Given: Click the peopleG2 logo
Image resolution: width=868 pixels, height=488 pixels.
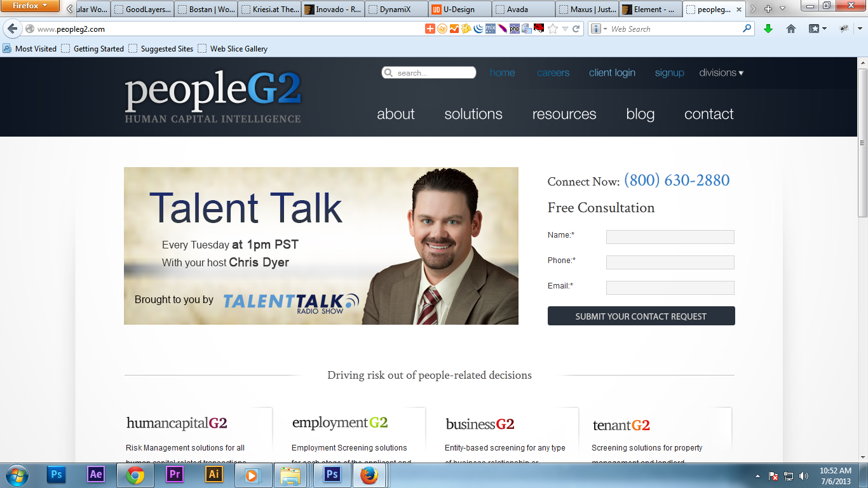Looking at the screenshot, I should click(x=213, y=97).
